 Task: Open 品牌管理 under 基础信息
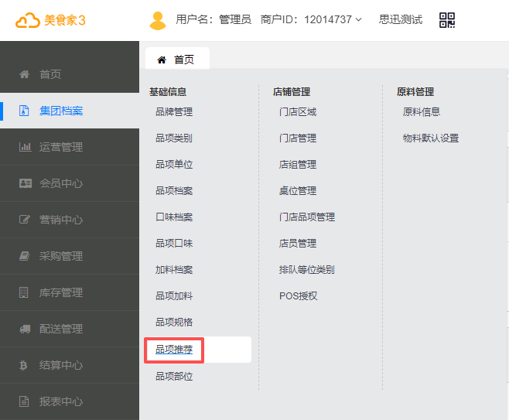coord(174,112)
